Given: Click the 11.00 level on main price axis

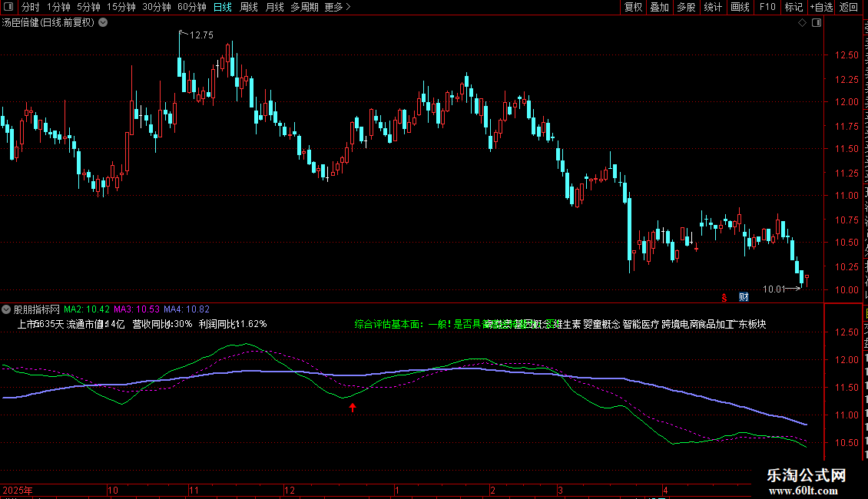Looking at the screenshot, I should click(847, 196).
